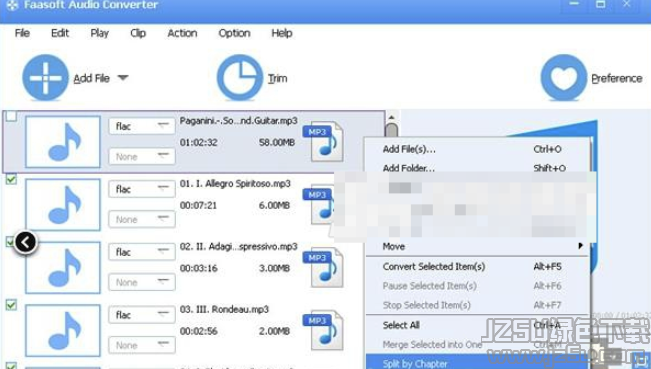Click the duration 00:07:21

tap(198, 205)
